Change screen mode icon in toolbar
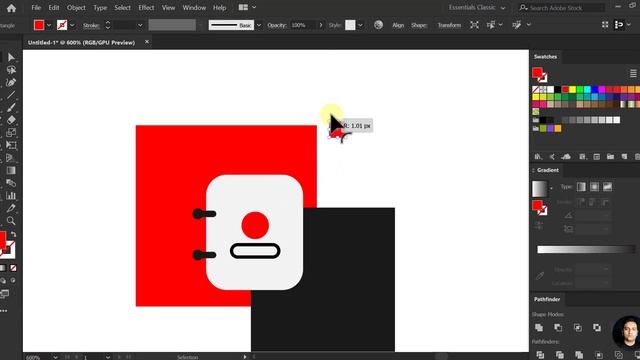This screenshot has height=360, width=640. [x=4, y=294]
